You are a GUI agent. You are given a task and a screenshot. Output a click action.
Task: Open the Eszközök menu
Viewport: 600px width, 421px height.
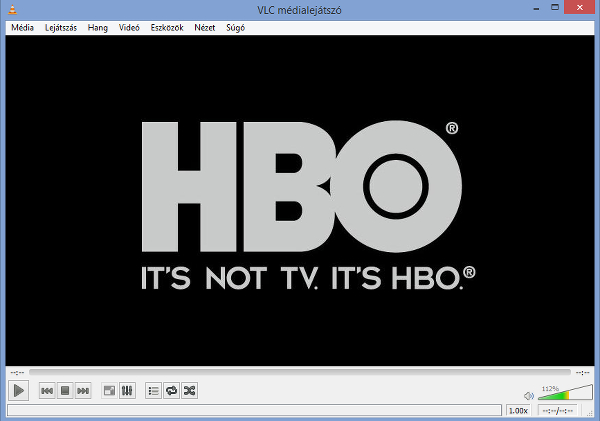click(x=167, y=28)
